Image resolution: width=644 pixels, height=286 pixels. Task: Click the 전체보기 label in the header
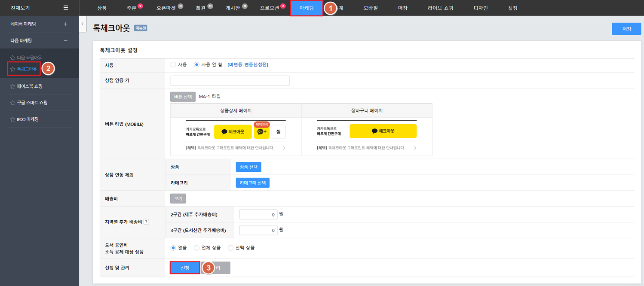tap(20, 8)
